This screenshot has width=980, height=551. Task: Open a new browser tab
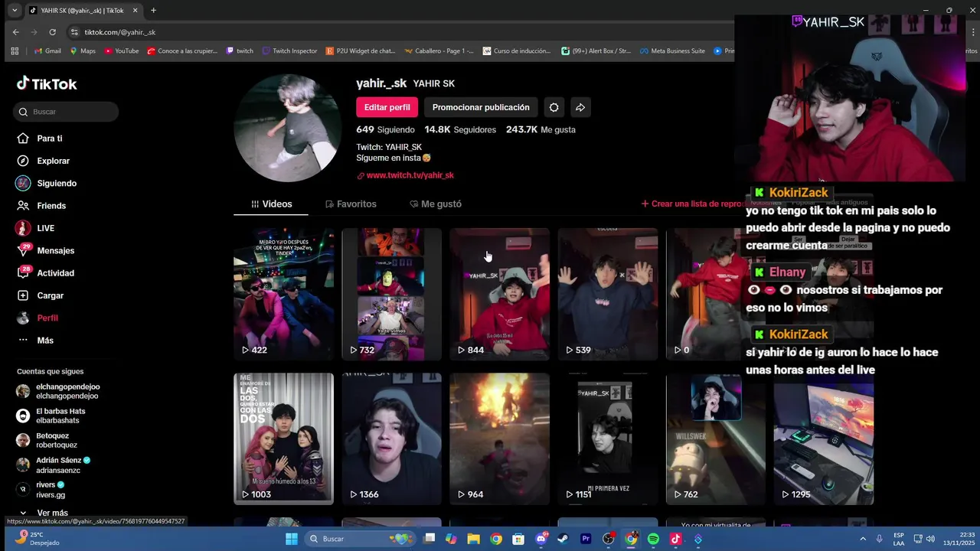(153, 11)
